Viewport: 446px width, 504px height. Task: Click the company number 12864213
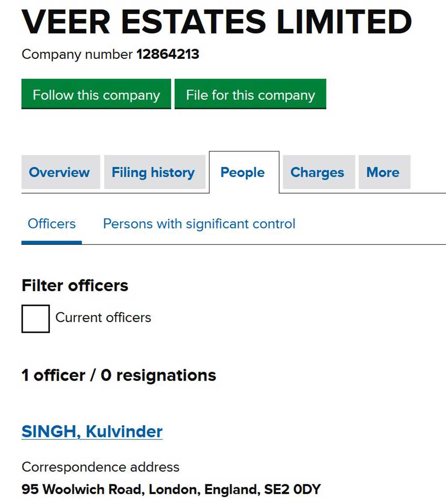168,54
